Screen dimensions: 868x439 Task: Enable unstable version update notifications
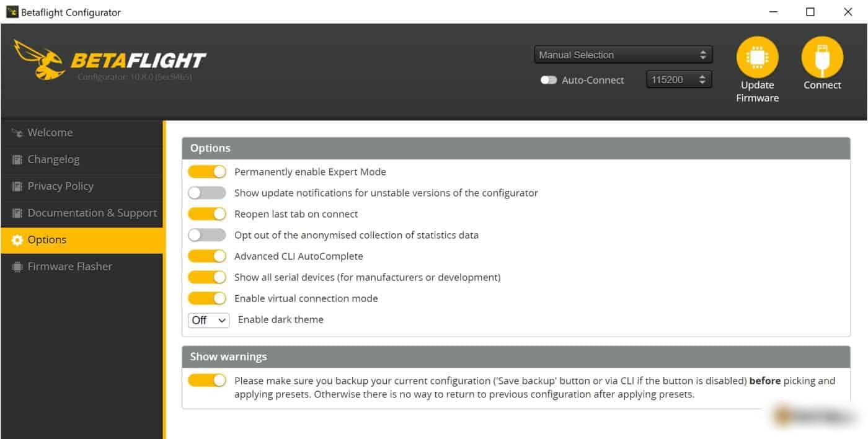click(207, 193)
